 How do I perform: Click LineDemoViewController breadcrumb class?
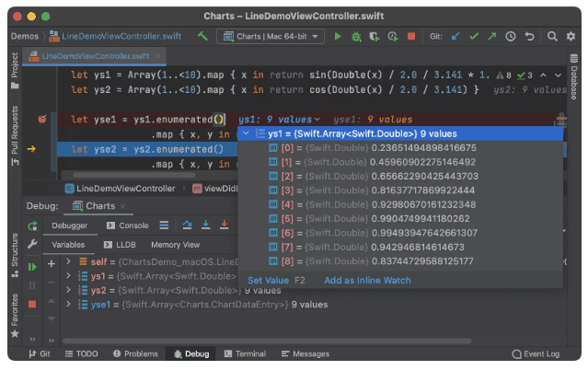(x=120, y=189)
